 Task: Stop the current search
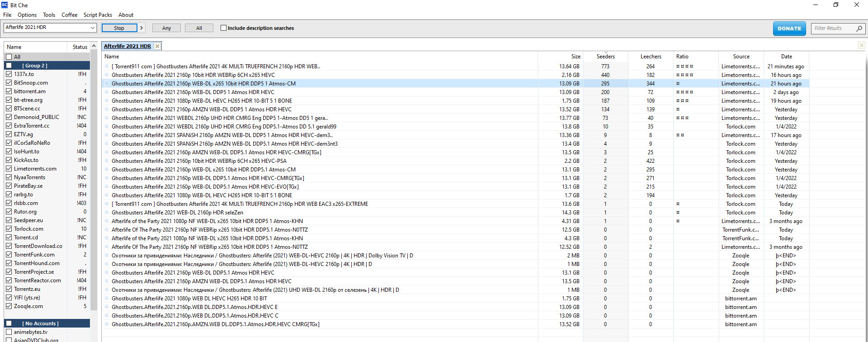(x=119, y=28)
